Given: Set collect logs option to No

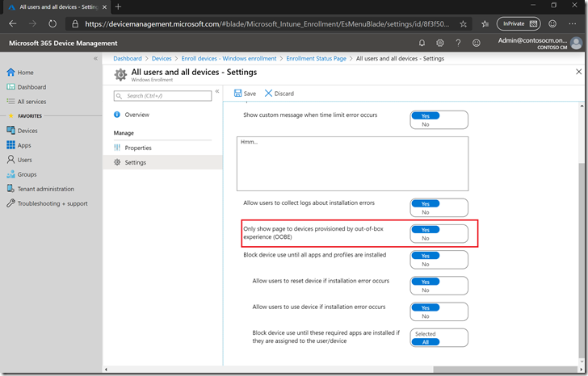Looking at the screenshot, I should pos(426,212).
